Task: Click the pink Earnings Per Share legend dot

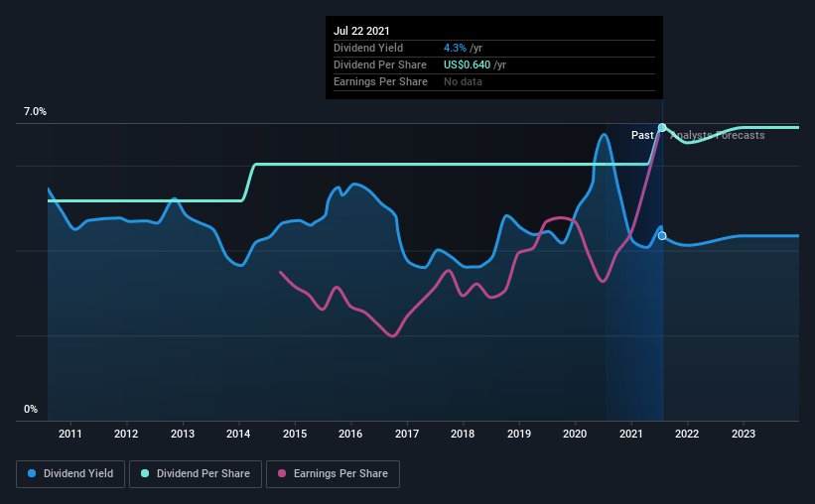Action: (282, 473)
